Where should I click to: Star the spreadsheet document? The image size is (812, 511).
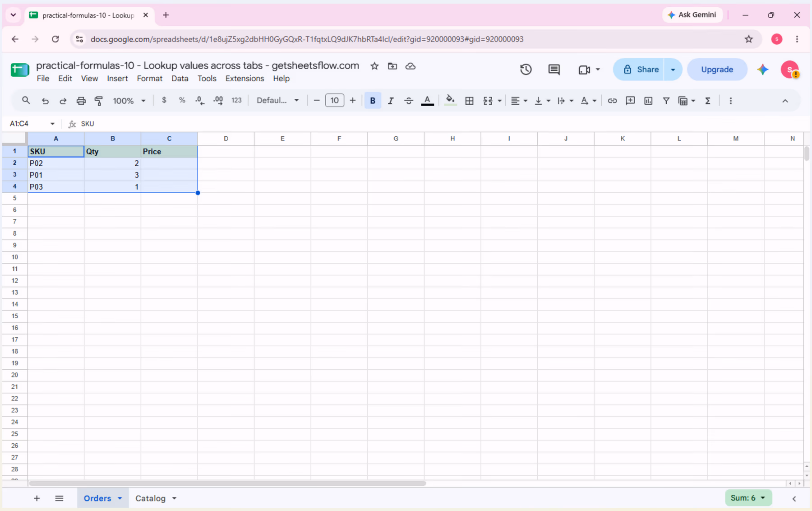click(x=374, y=66)
